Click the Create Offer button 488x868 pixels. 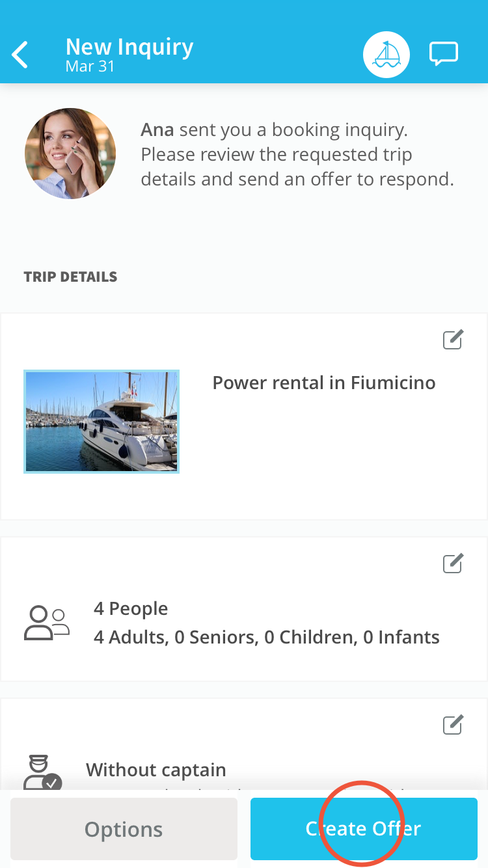(x=364, y=829)
